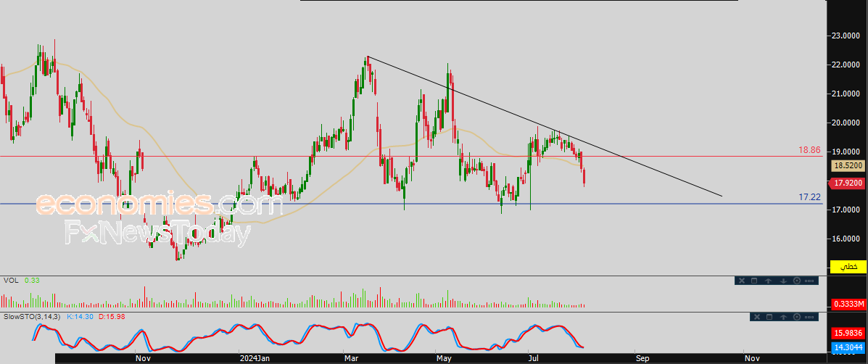The width and height of the screenshot is (868, 364).
Task: Move the SlowSTO panel up
Action: 783,317
